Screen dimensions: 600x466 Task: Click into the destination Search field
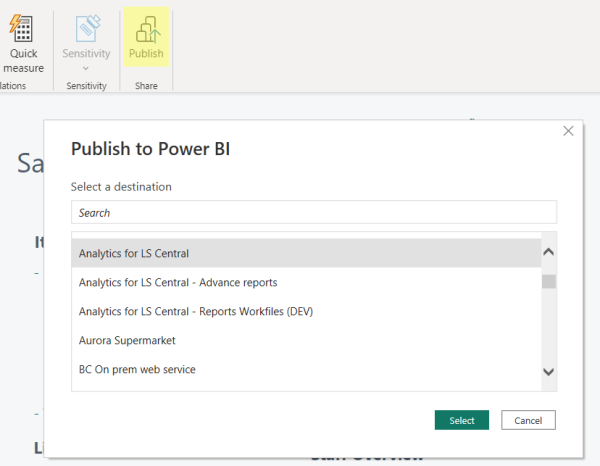[313, 213]
